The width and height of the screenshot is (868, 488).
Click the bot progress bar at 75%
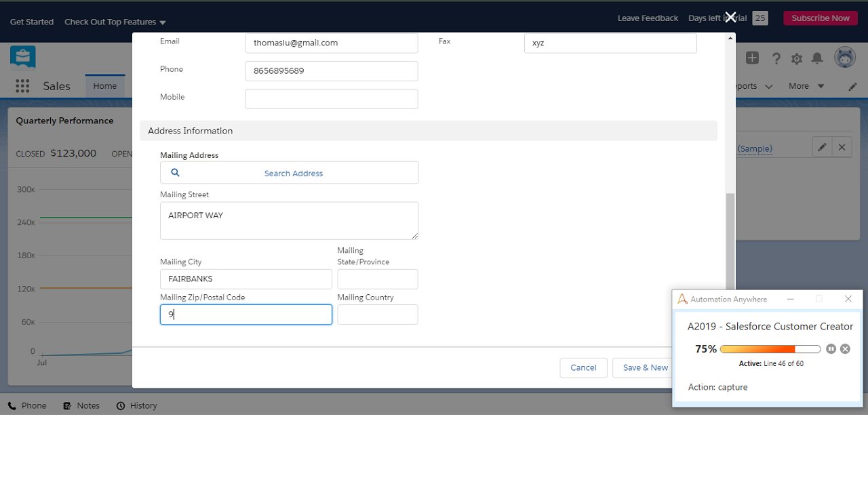[770, 349]
